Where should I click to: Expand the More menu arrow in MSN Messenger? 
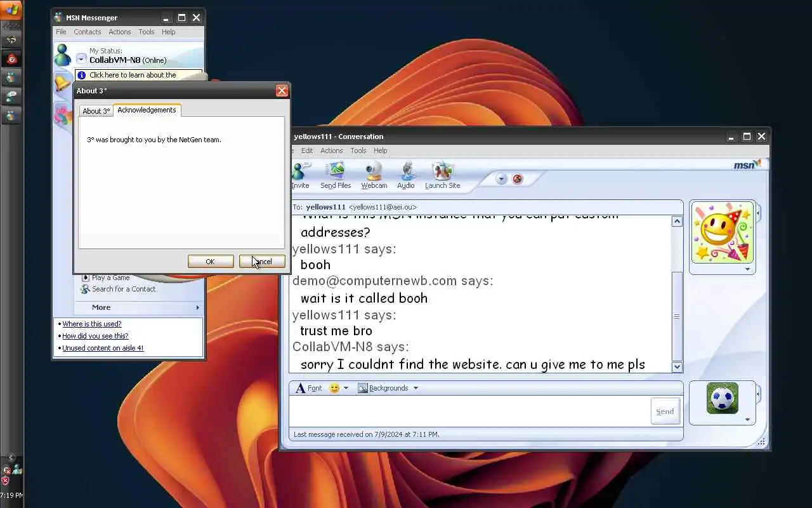point(197,307)
